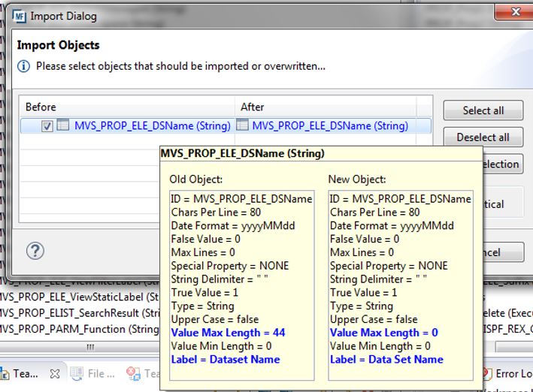533x392 pixels.
Task: Click the help question mark icon
Action: pyautogui.click(x=35, y=251)
